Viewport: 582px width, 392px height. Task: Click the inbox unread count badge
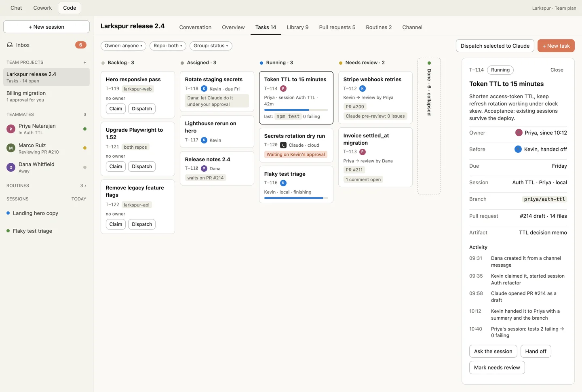(x=81, y=45)
